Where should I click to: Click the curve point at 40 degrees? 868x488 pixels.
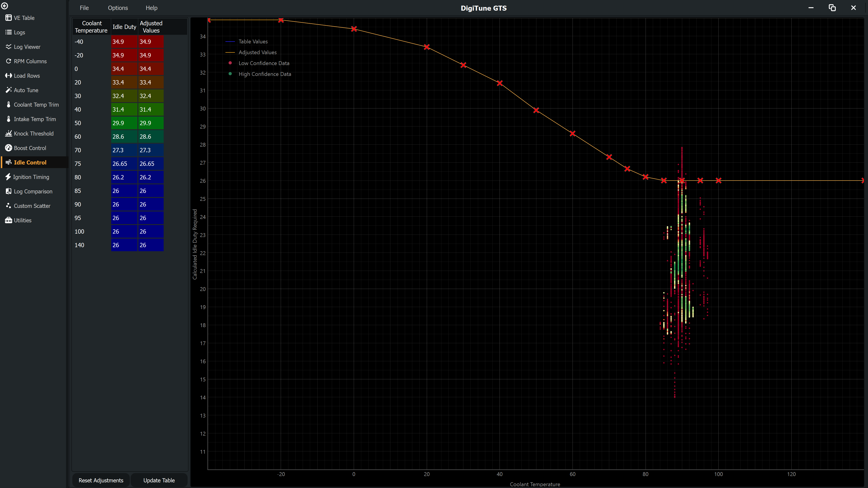point(500,83)
